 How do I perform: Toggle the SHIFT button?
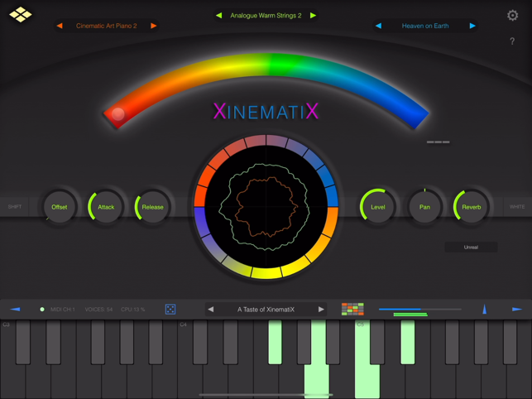(15, 206)
